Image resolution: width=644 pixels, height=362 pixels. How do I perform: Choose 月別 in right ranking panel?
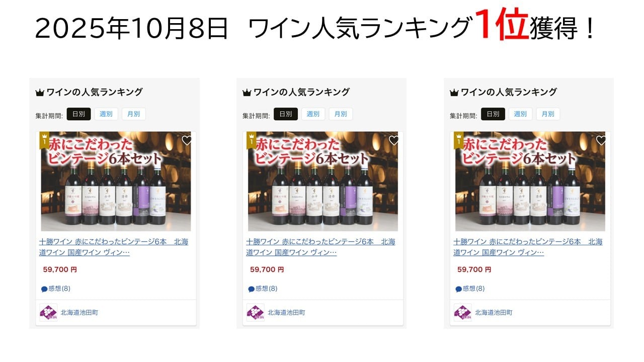[x=548, y=114]
